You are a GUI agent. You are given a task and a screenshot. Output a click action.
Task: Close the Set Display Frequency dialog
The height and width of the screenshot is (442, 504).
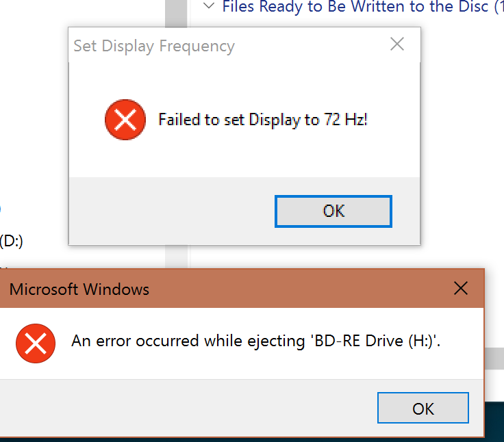(x=396, y=45)
